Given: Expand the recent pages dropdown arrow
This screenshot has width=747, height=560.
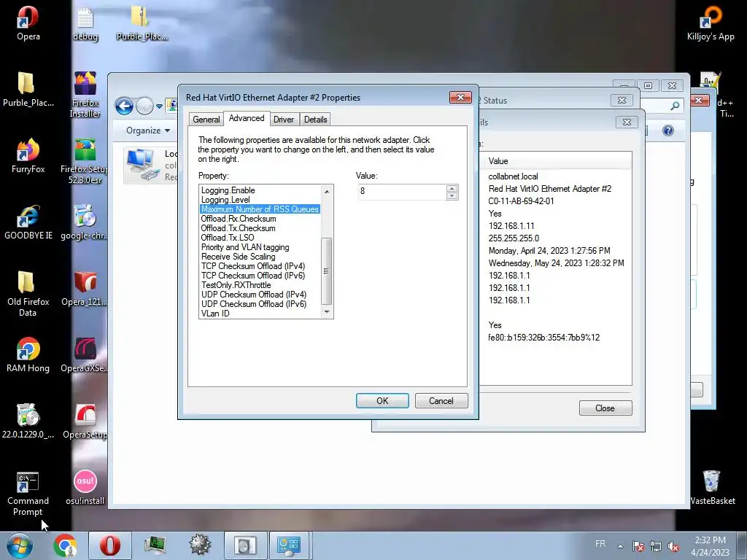Looking at the screenshot, I should click(x=159, y=106).
